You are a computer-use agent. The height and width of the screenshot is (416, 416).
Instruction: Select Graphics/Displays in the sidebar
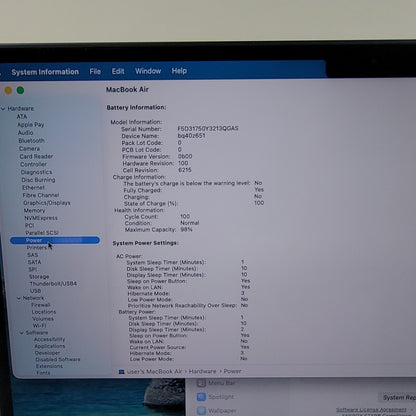[x=47, y=203]
